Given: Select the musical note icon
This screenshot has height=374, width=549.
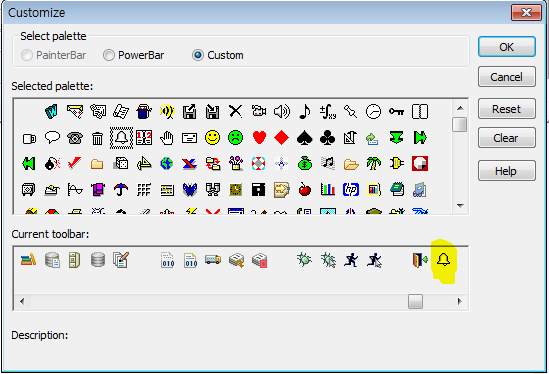Looking at the screenshot, I should [x=305, y=112].
